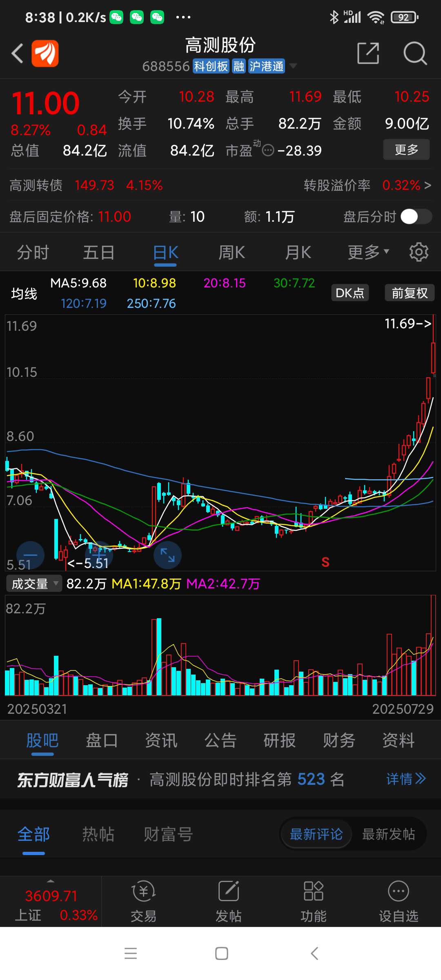Tap Android recent apps menu icon
This screenshot has height=980, width=441.
[x=131, y=953]
